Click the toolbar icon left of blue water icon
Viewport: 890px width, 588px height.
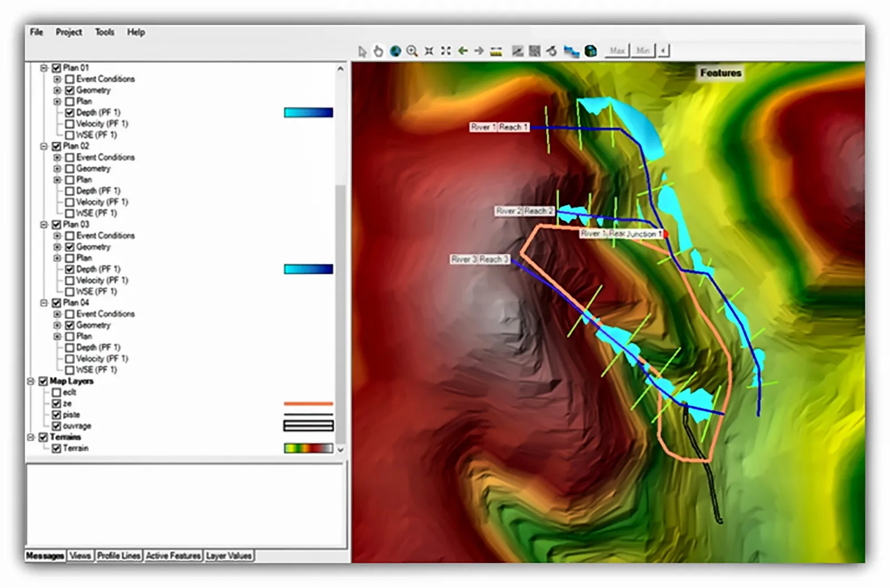point(552,51)
